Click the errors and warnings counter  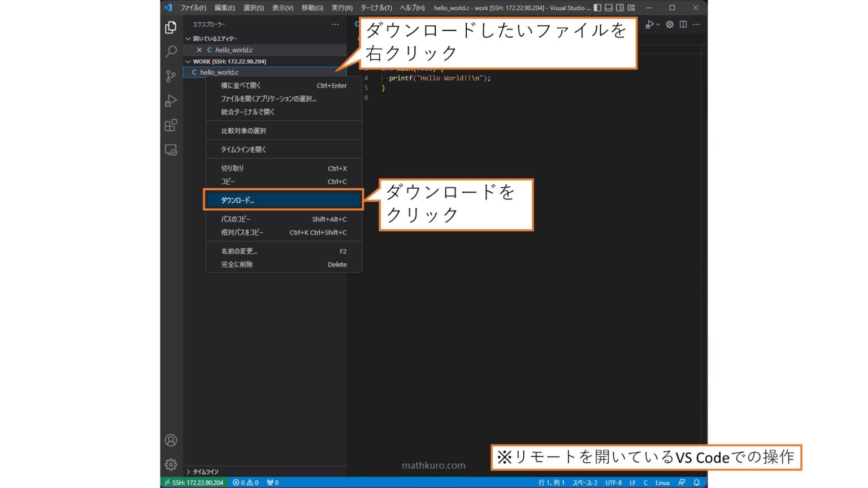click(x=245, y=482)
